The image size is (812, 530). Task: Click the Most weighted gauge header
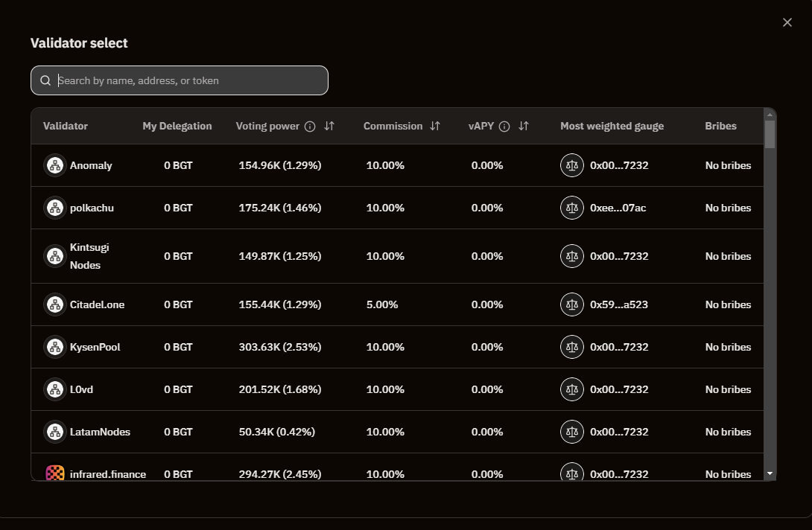coord(612,127)
